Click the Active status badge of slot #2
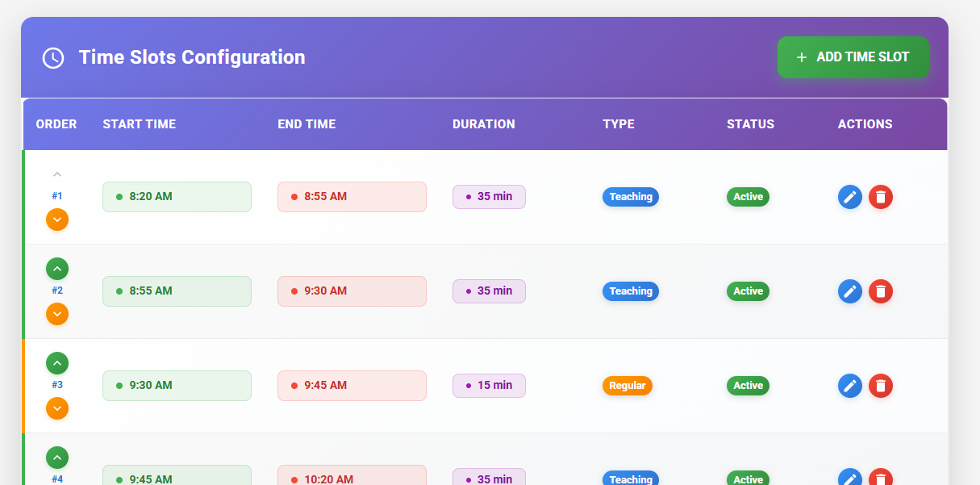This screenshot has height=485, width=980. point(748,291)
